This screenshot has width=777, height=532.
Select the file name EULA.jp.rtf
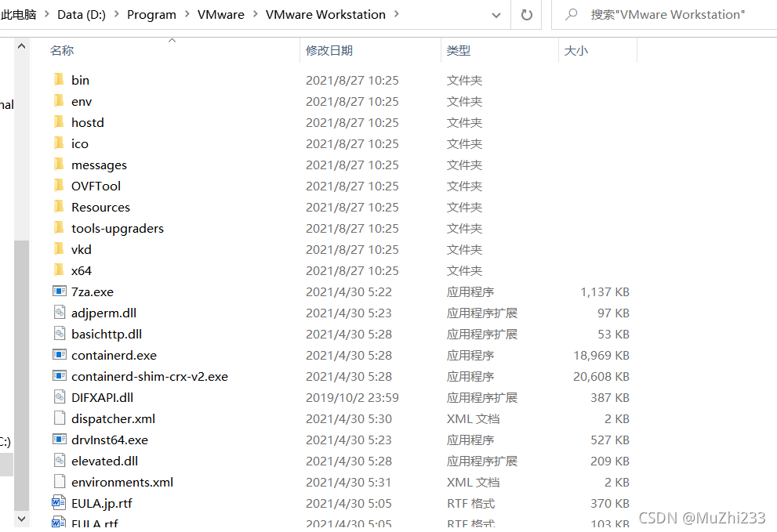point(102,503)
